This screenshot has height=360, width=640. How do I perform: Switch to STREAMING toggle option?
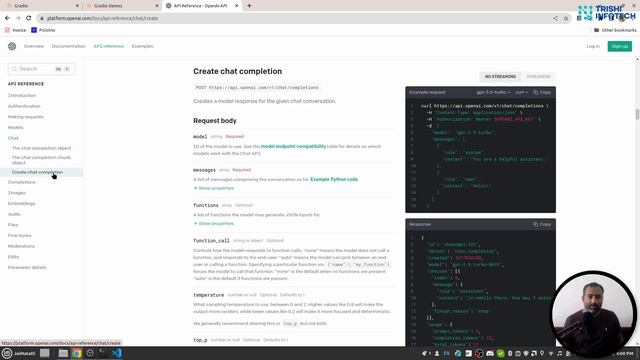tap(538, 76)
